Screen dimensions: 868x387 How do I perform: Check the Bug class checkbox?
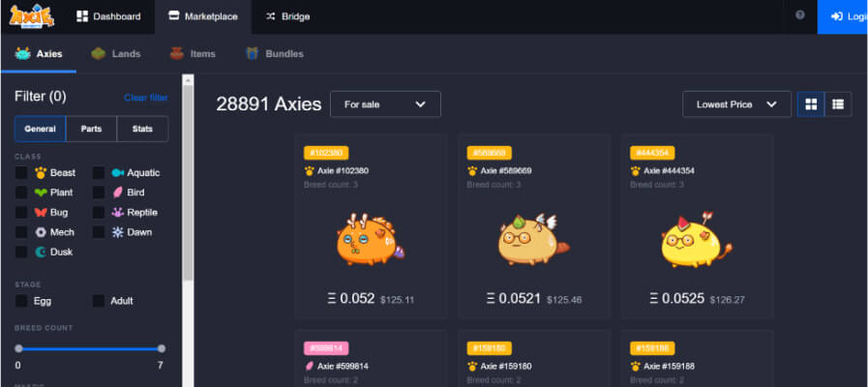(21, 213)
